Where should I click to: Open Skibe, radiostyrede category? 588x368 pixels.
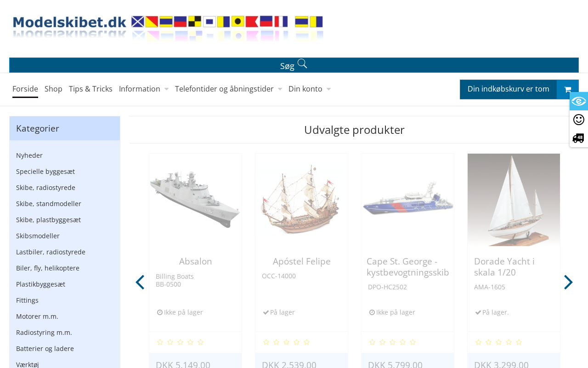coord(45,188)
